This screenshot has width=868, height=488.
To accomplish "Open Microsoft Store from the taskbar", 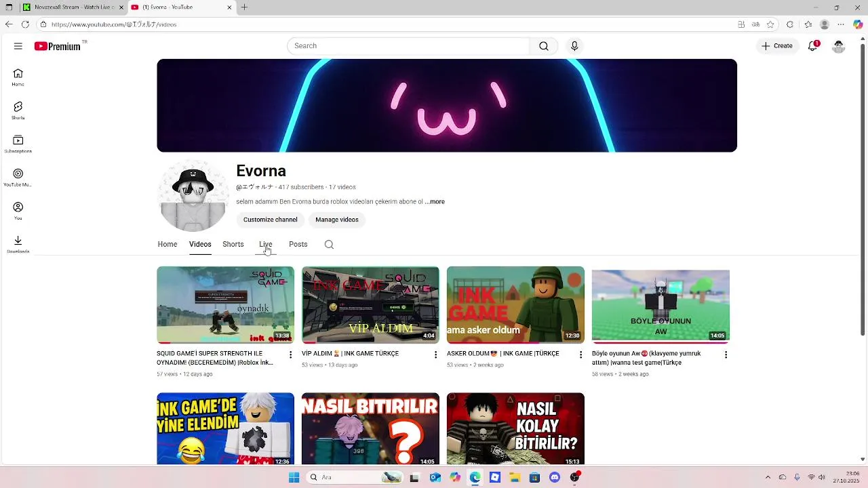I will pyautogui.click(x=535, y=478).
